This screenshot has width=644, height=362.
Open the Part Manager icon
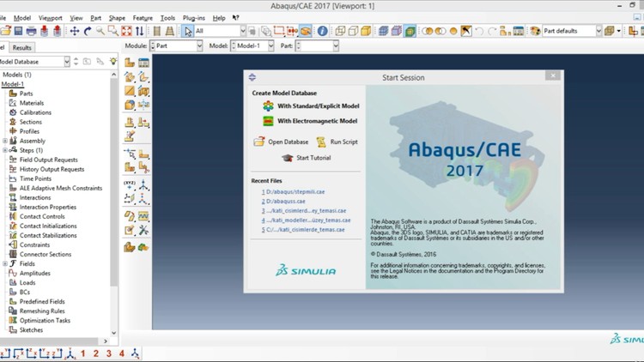pos(143,63)
